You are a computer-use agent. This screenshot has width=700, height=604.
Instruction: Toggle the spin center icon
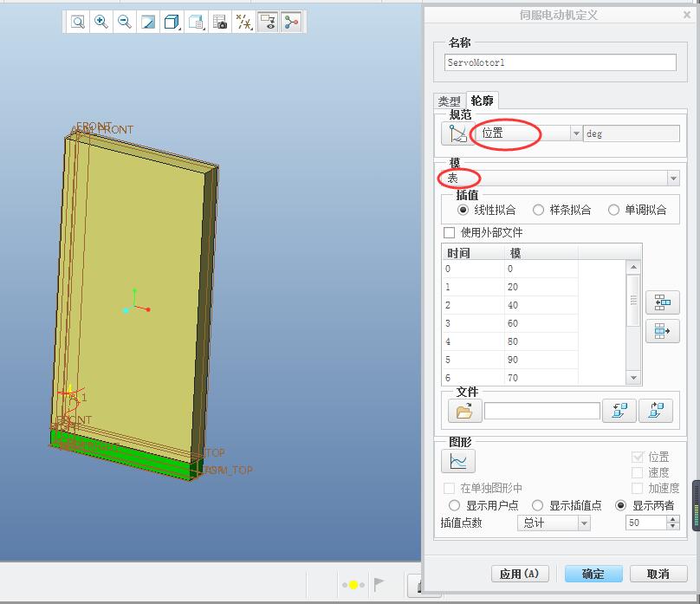tap(291, 22)
